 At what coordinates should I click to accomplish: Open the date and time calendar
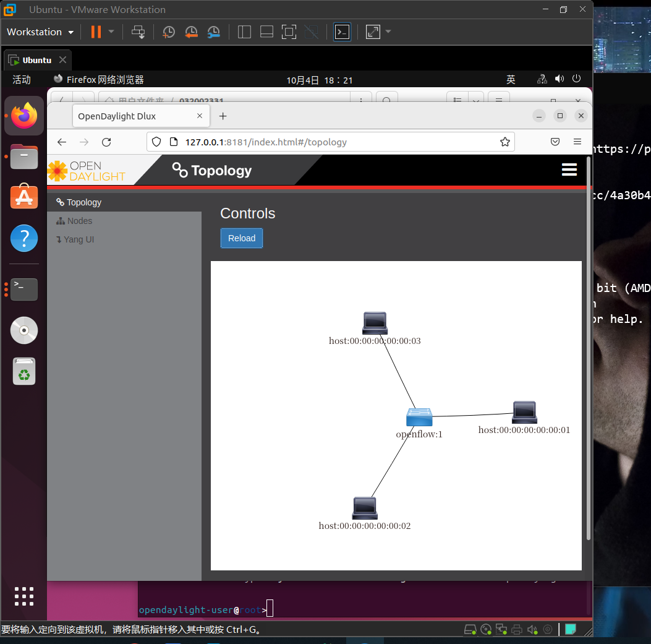point(319,80)
